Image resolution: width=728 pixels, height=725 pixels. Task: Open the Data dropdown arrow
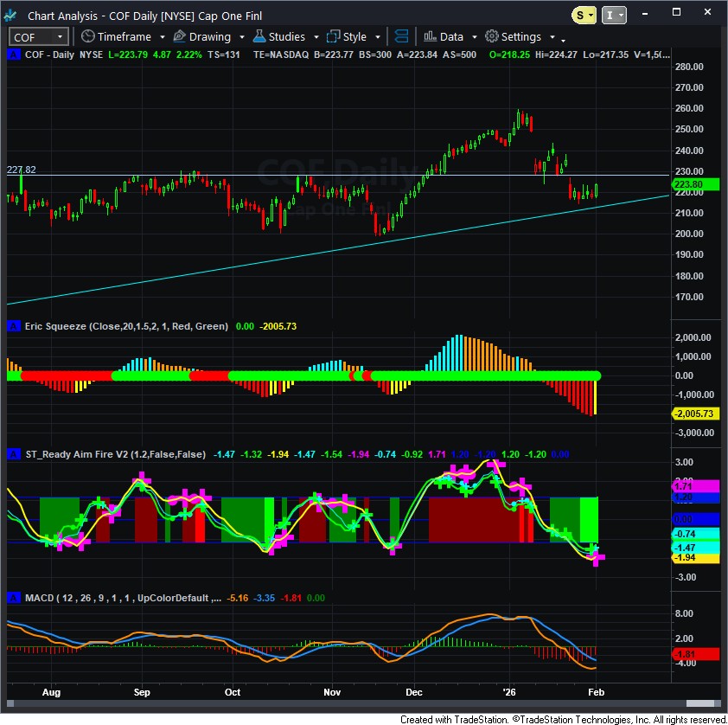[x=474, y=37]
